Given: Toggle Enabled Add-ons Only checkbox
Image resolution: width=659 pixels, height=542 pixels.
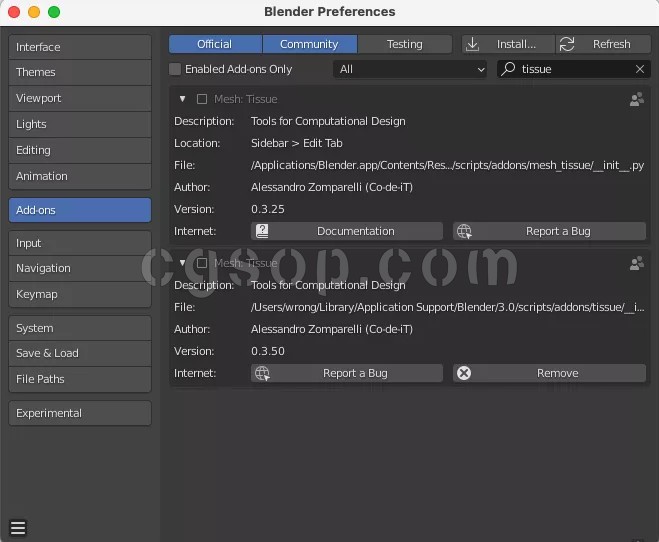Looking at the screenshot, I should tap(175, 69).
